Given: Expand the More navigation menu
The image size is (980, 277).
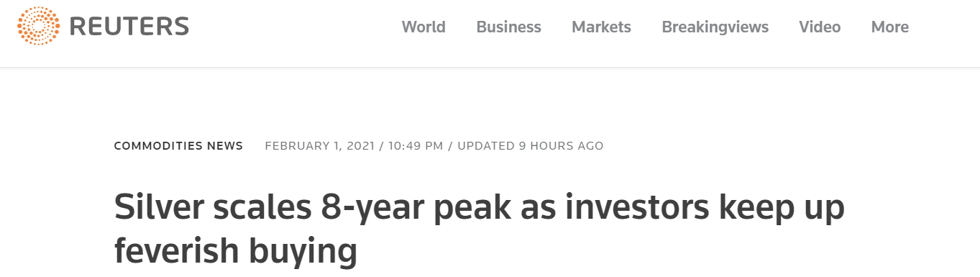Looking at the screenshot, I should tap(890, 27).
